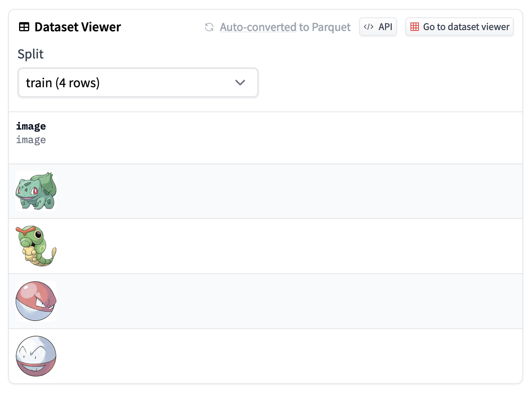Expand the chevron arrow in Split selector
The image size is (532, 393).
coord(240,83)
